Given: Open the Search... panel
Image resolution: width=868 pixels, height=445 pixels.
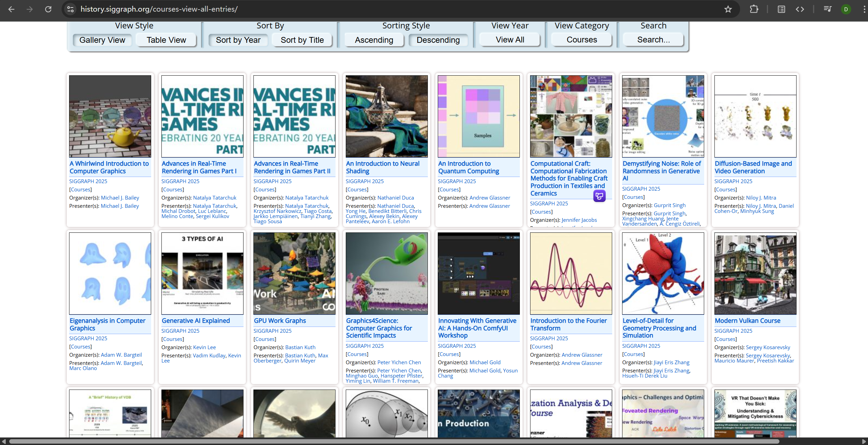Looking at the screenshot, I should [653, 40].
